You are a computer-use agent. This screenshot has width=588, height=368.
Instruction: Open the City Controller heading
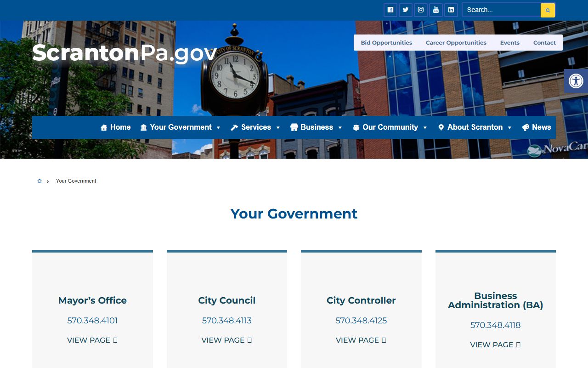click(361, 300)
